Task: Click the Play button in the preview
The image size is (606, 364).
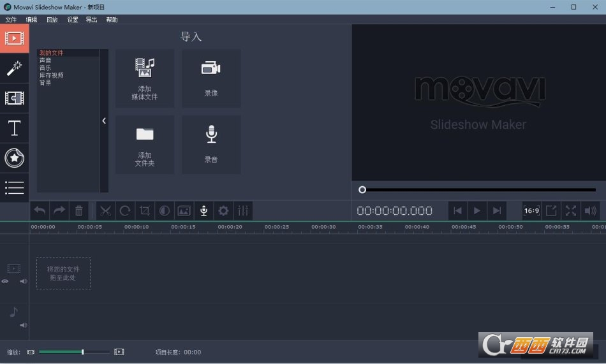Action: pos(477,210)
